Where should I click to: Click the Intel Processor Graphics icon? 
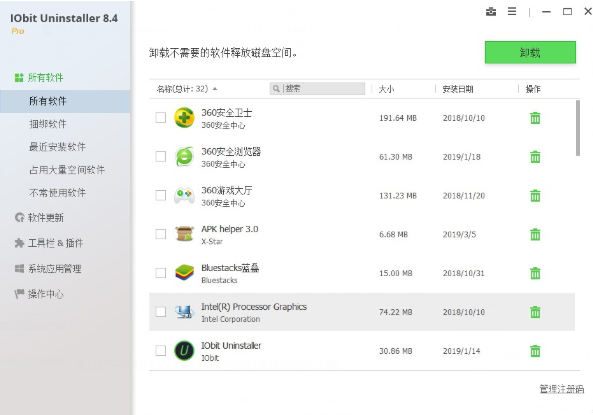pyautogui.click(x=184, y=312)
